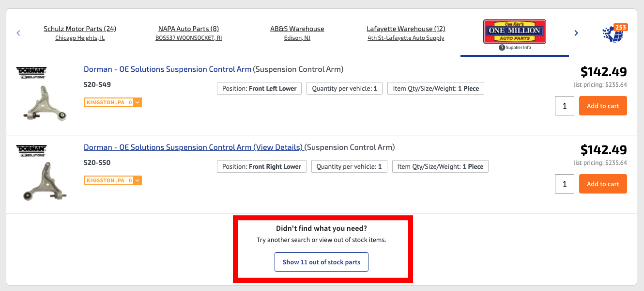Open the Dorman logo for part 520-550
644x291 pixels.
(31, 150)
